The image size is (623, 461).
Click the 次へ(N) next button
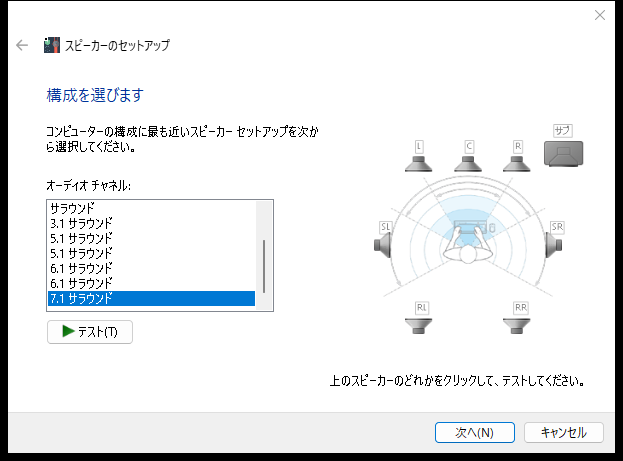pos(475,432)
